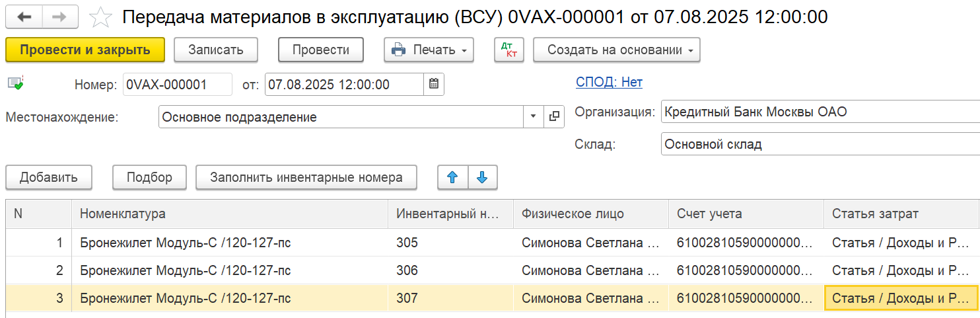Click the document posted status icon

coord(15,83)
